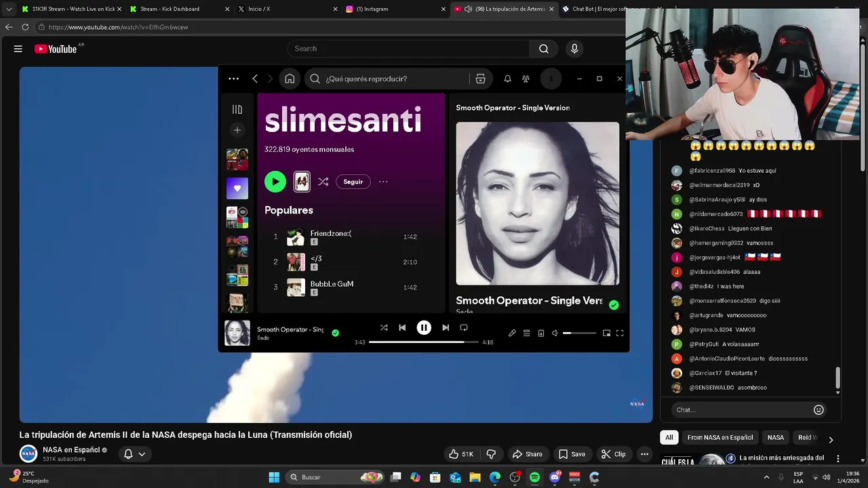The height and width of the screenshot is (488, 868).
Task: Toggle YouTube notification bell for NASA en Español
Action: (128, 454)
